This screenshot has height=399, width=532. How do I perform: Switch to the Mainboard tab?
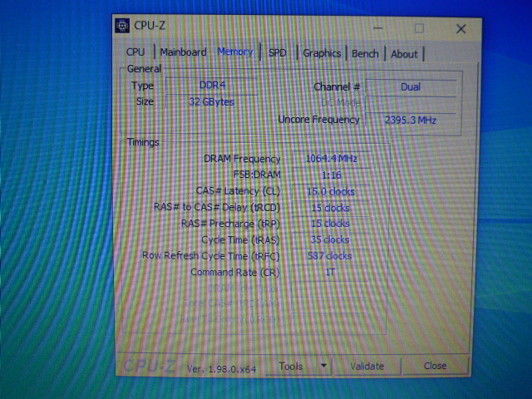click(183, 52)
